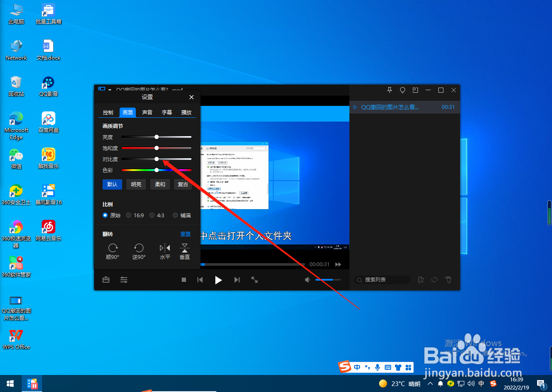The width and height of the screenshot is (552, 392).
Task: Close the 设置 settings panel
Action: 192,97
